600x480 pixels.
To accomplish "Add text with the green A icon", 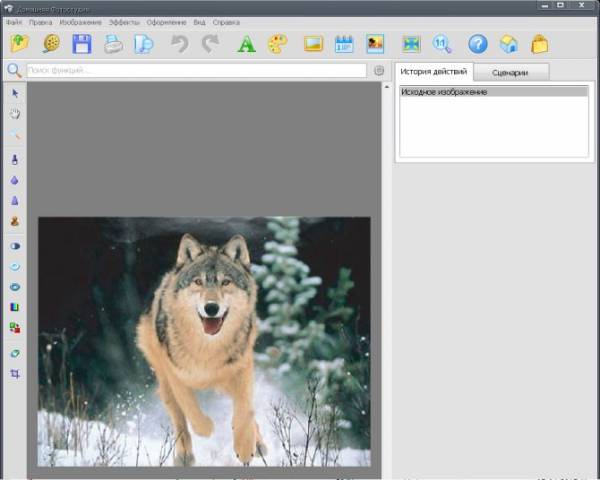I will coord(246,44).
